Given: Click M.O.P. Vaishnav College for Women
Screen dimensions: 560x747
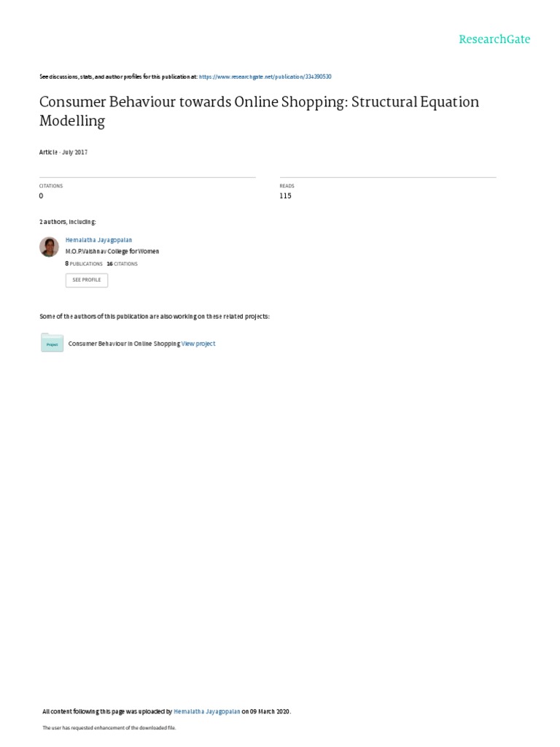Looking at the screenshot, I should (112, 251).
